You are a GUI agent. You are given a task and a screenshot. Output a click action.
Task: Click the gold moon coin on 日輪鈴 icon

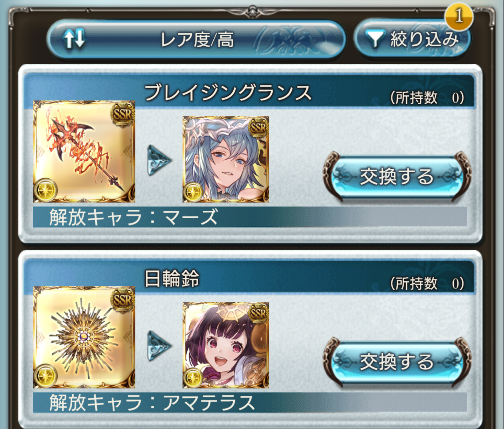point(45,376)
